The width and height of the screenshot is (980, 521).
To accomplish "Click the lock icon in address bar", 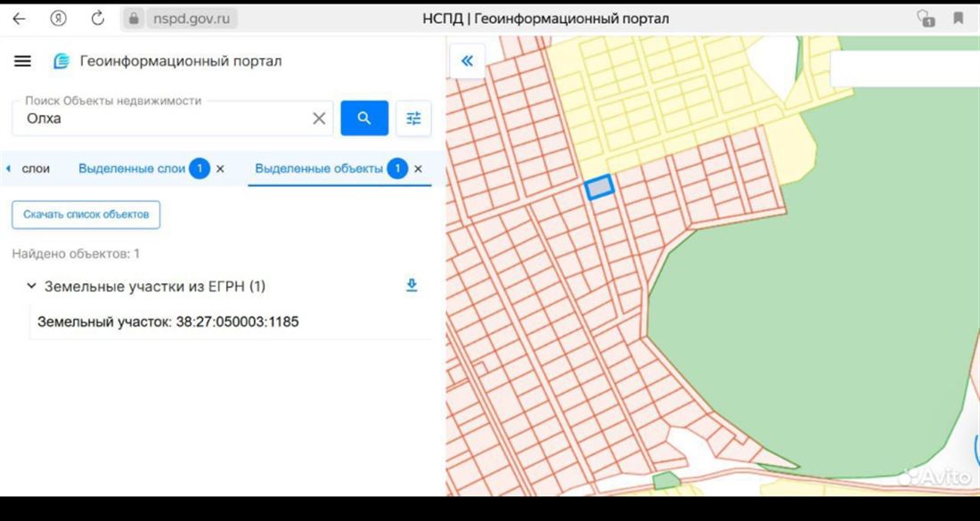I will (133, 19).
